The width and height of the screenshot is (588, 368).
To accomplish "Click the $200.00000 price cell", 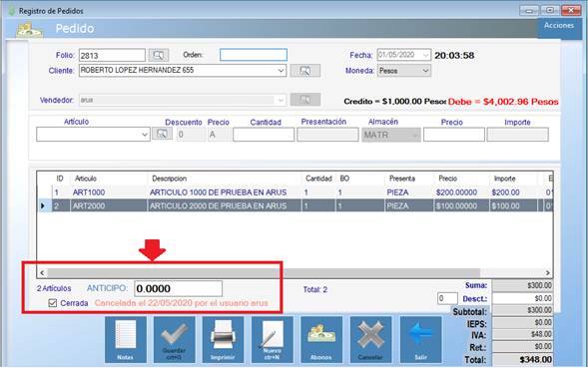I will pos(456,192).
